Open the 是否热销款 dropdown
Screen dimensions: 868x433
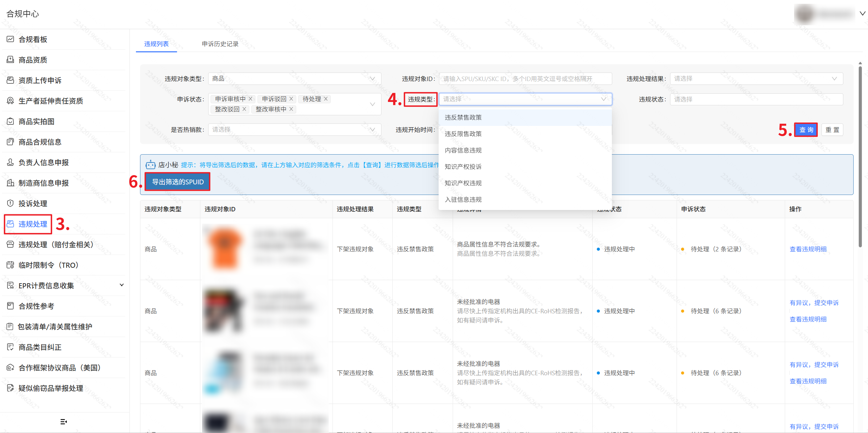(x=294, y=130)
